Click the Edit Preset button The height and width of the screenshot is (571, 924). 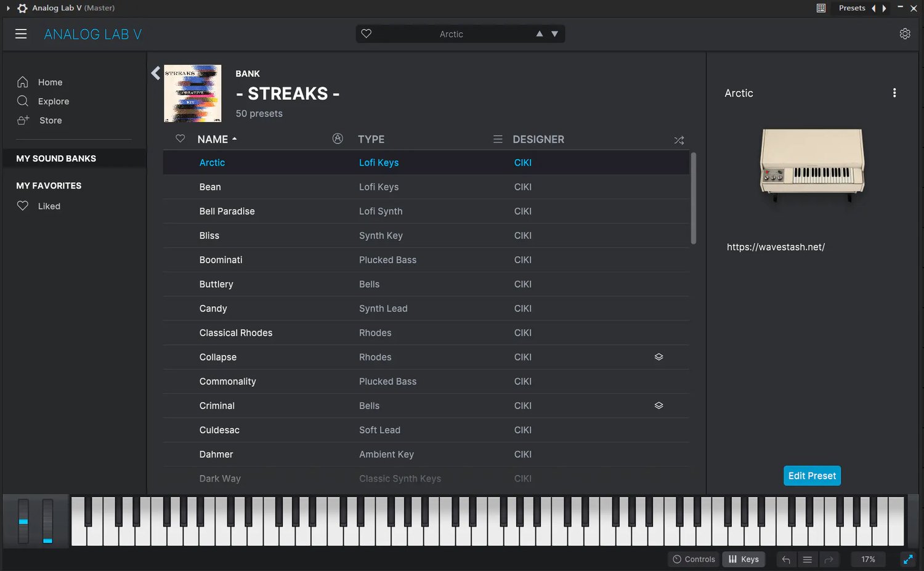(x=812, y=476)
